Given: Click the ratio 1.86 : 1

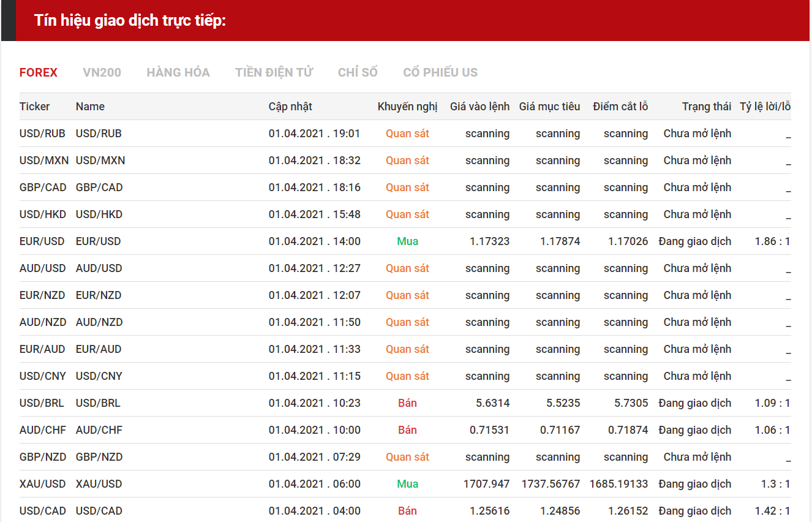Looking at the screenshot, I should pos(773,241).
